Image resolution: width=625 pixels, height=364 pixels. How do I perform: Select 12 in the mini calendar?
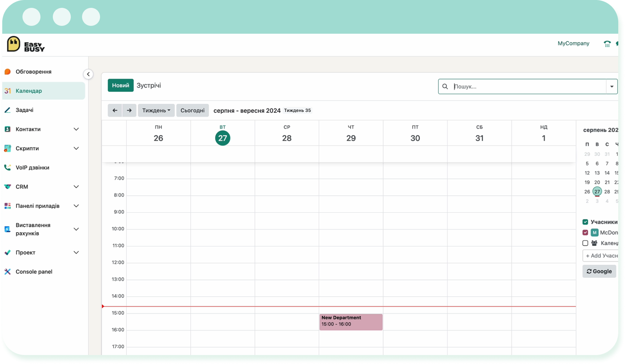587,173
